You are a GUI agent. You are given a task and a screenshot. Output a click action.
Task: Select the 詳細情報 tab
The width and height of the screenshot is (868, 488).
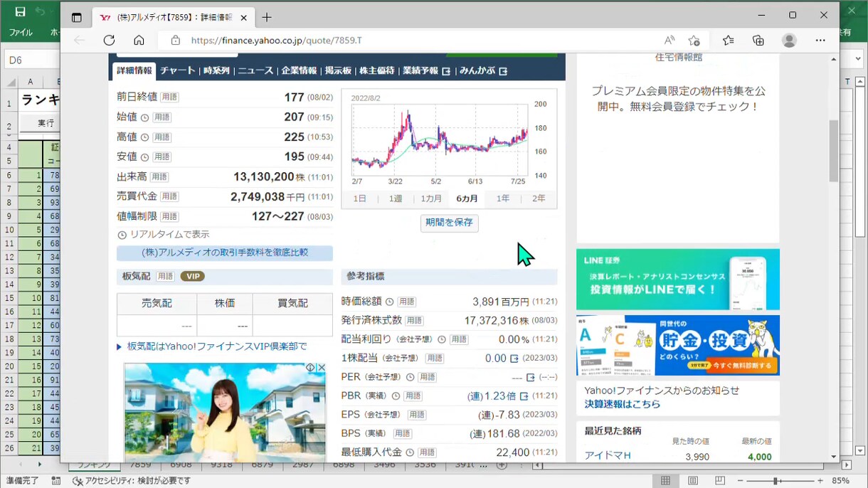click(x=134, y=71)
